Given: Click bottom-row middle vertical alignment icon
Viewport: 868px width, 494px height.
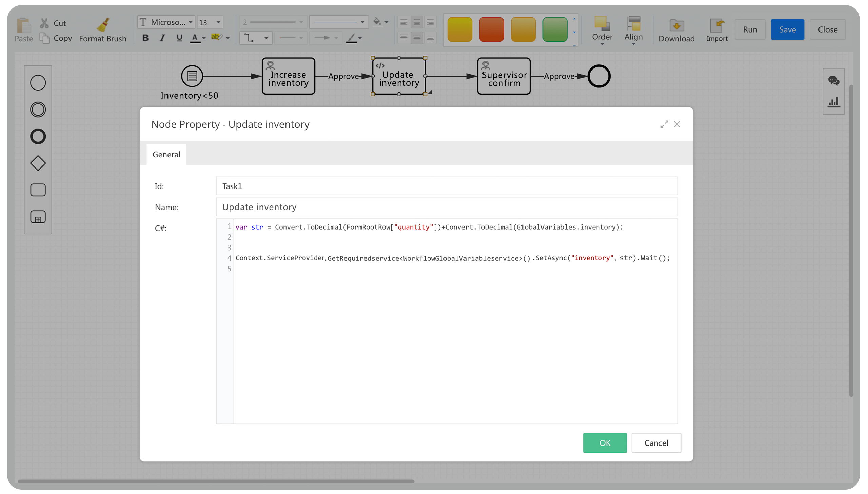Looking at the screenshot, I should coord(416,38).
